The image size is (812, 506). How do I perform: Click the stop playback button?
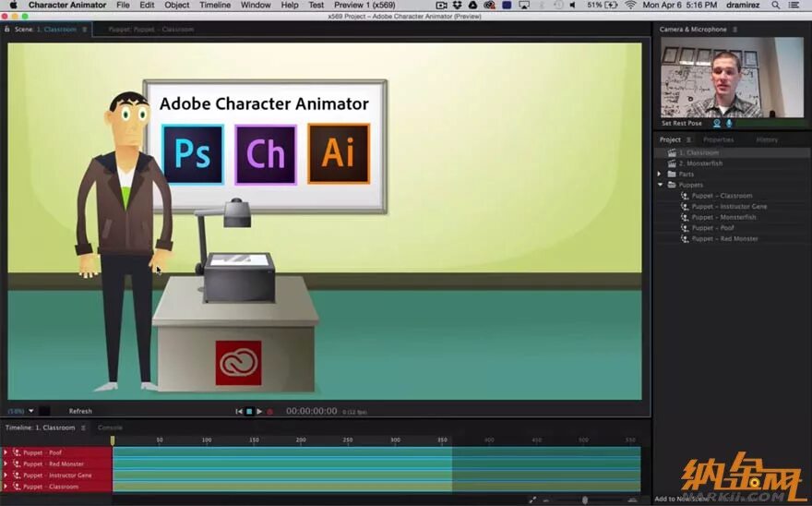coord(249,411)
